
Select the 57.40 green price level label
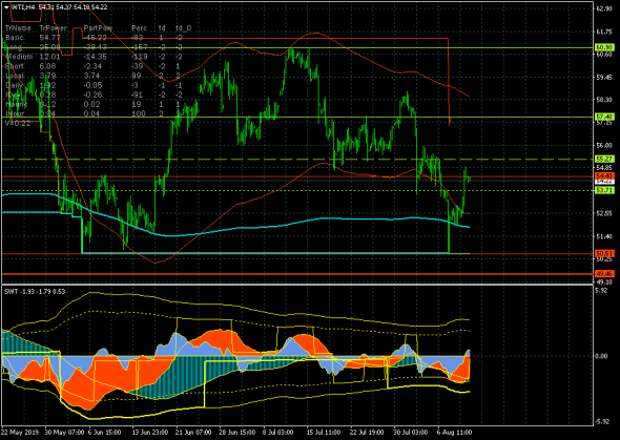[x=603, y=117]
